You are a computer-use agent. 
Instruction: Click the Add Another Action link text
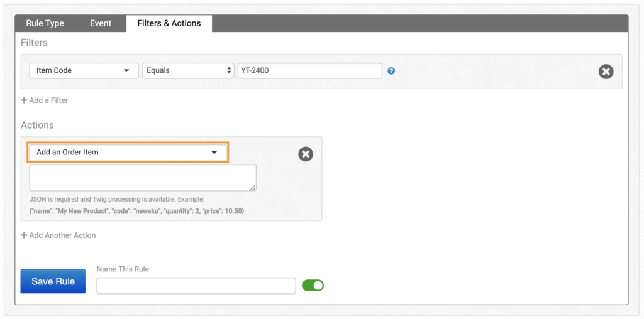pyautogui.click(x=62, y=235)
